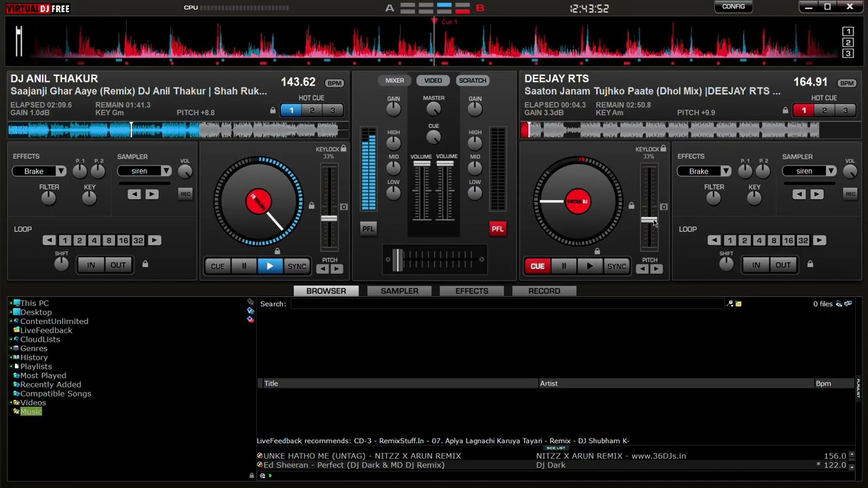
Task: Nudge left deck pitch down arrow
Action: [x=322, y=269]
